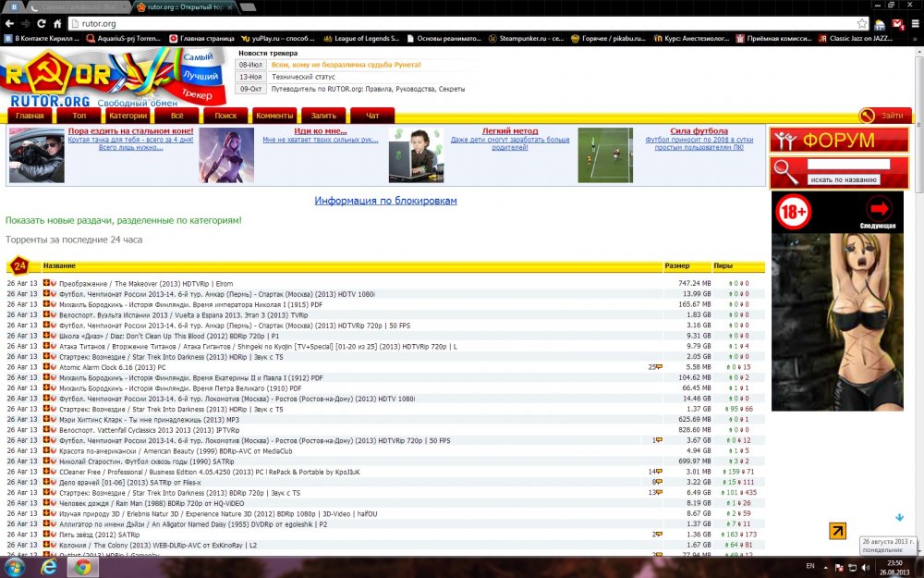Click the blue down arrow icon
This screenshot has height=578, width=924.
(x=900, y=517)
